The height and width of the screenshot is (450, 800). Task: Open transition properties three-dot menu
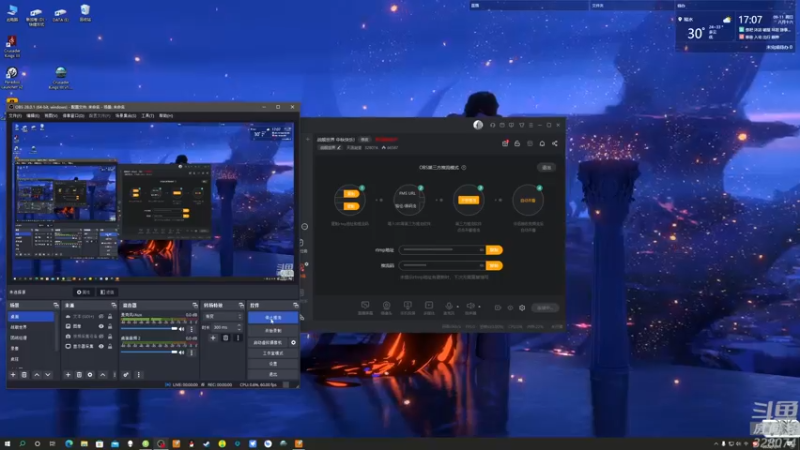click(x=238, y=338)
